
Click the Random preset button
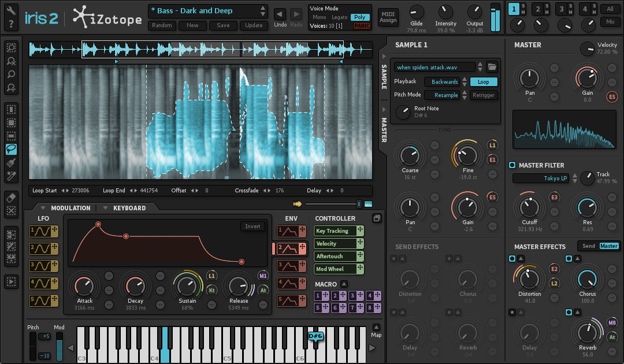[x=162, y=25]
